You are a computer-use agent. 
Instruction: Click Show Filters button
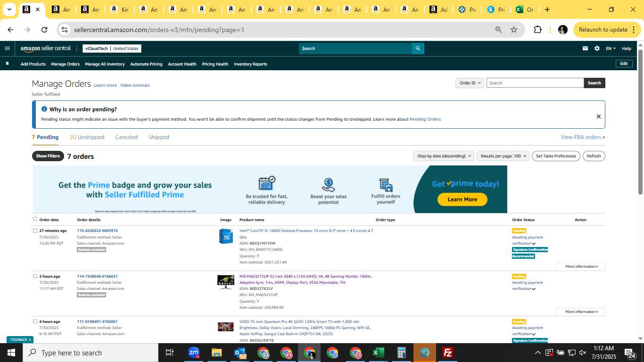click(48, 156)
